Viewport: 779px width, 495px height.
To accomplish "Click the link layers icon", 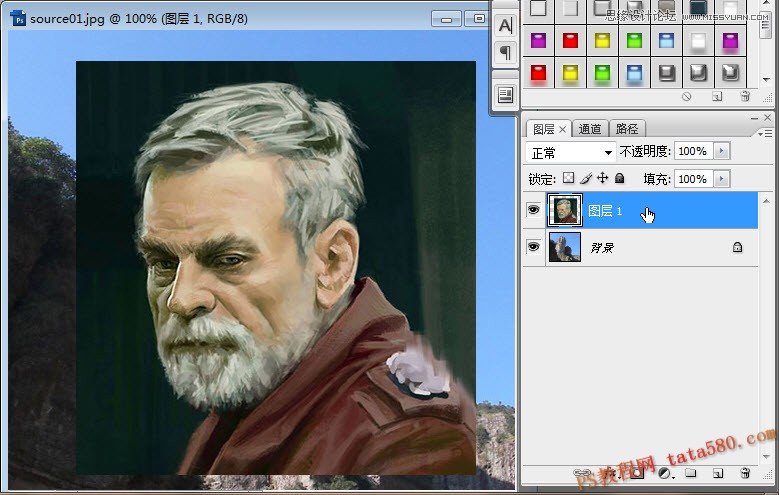I will 581,473.
